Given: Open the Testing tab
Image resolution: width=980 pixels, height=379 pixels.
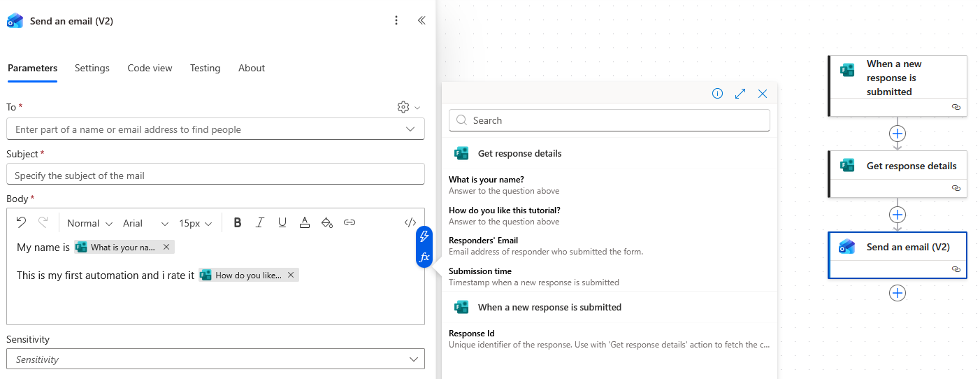Looking at the screenshot, I should (205, 68).
